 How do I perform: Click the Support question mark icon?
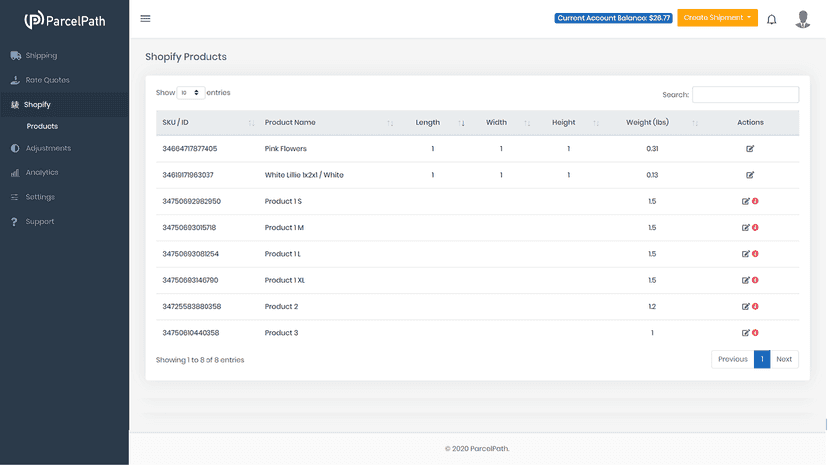14,222
